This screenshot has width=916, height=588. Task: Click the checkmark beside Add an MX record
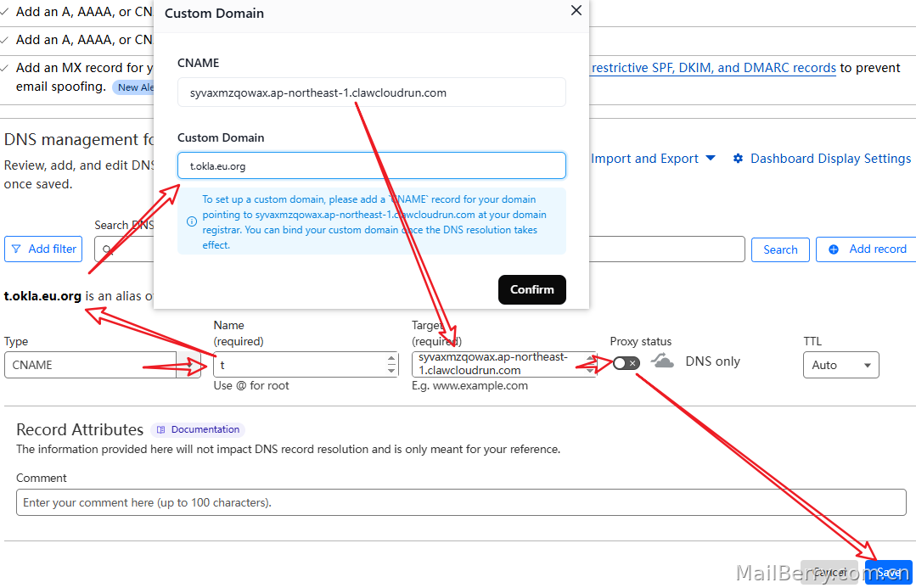click(x=5, y=69)
